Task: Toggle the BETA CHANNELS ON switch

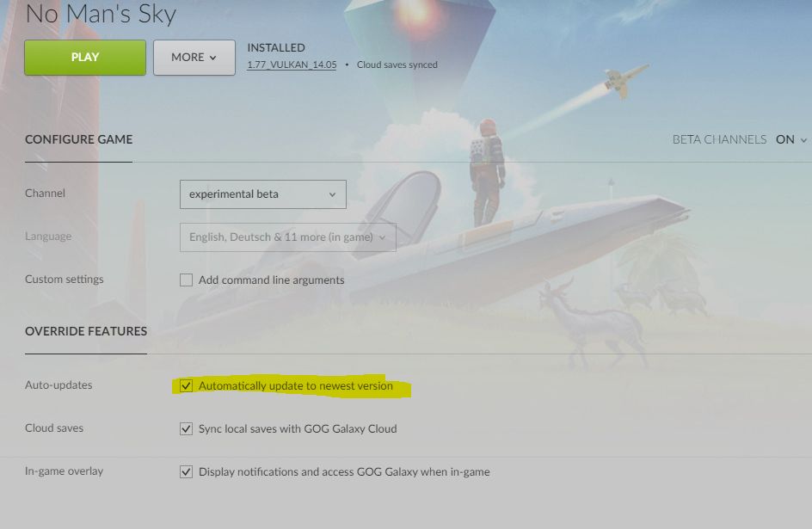Action: click(785, 139)
